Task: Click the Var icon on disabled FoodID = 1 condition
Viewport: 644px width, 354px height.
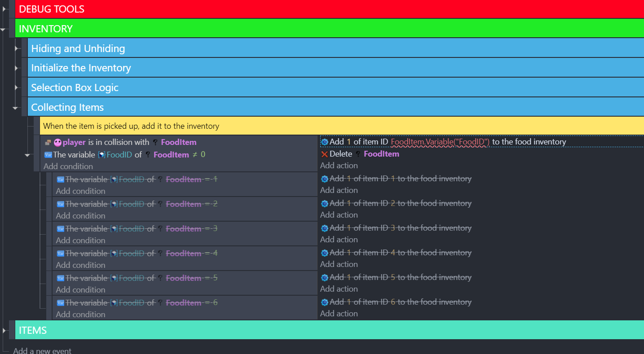Action: [x=61, y=179]
